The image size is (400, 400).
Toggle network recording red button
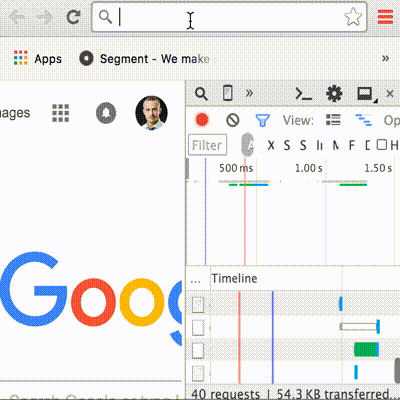click(x=202, y=120)
